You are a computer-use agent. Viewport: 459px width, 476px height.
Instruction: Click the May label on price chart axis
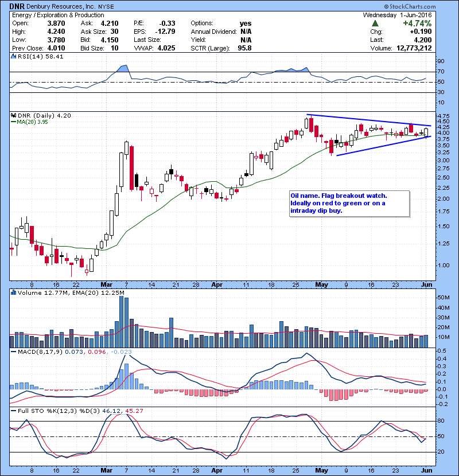pos(321,284)
